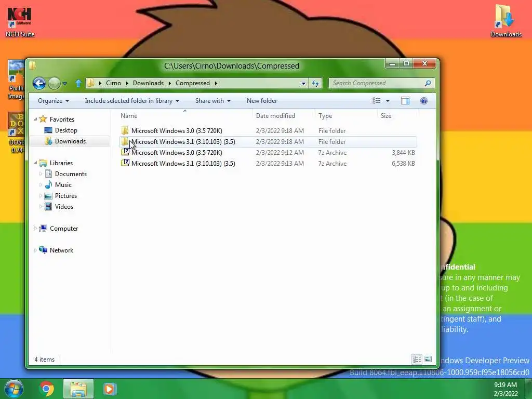
Task: Open Include selected folder in library menu
Action: point(132,101)
